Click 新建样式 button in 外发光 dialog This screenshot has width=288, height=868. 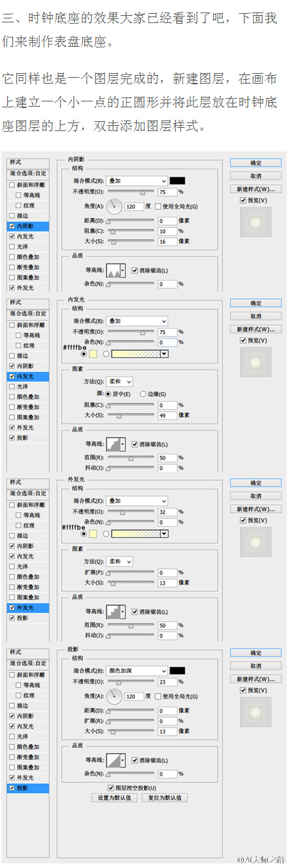tap(255, 509)
